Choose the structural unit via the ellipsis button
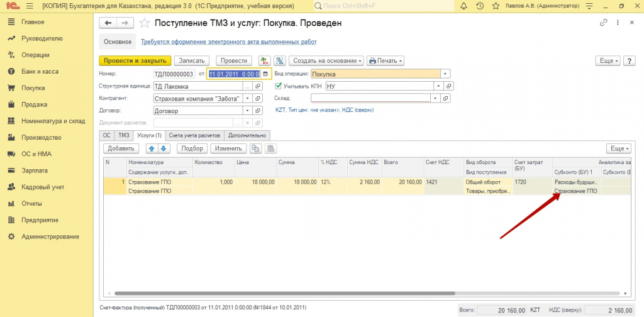644x317 pixels. (247, 86)
